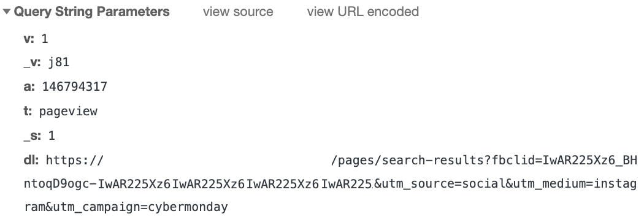Select the _v parameter name
The height and width of the screenshot is (222, 644).
click(32, 63)
